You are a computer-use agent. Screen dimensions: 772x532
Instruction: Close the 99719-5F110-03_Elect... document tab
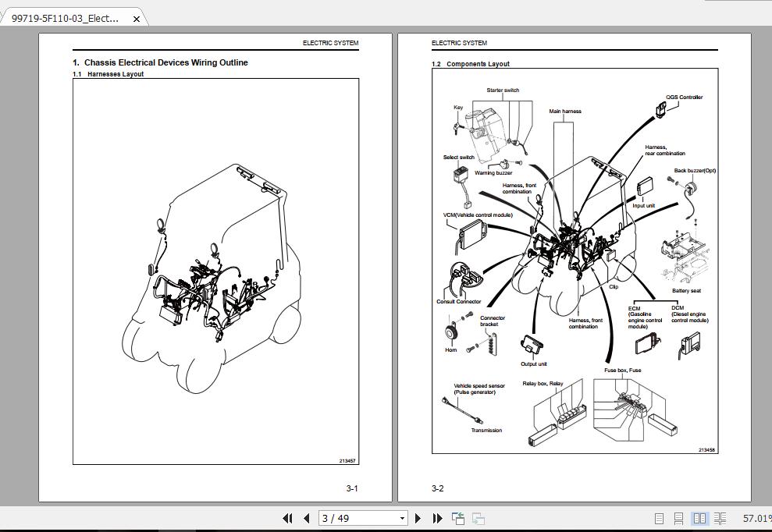(137, 20)
